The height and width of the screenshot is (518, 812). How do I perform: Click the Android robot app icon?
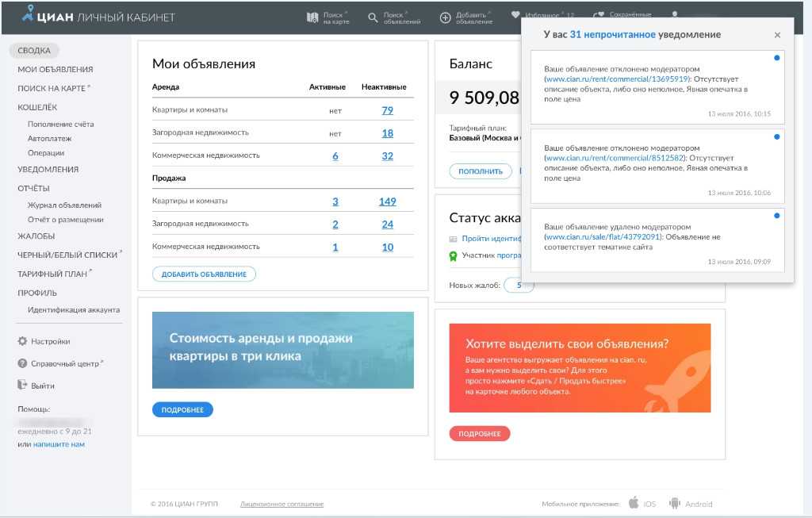676,503
